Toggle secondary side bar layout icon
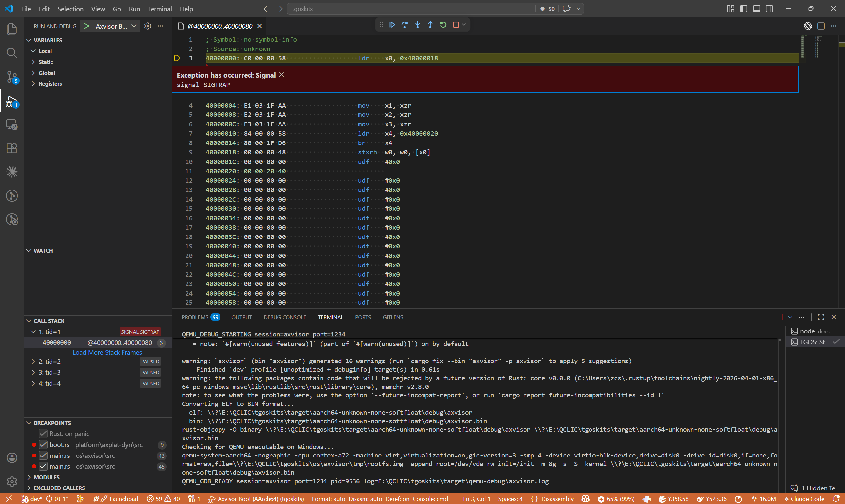This screenshot has height=504, width=845. click(769, 9)
